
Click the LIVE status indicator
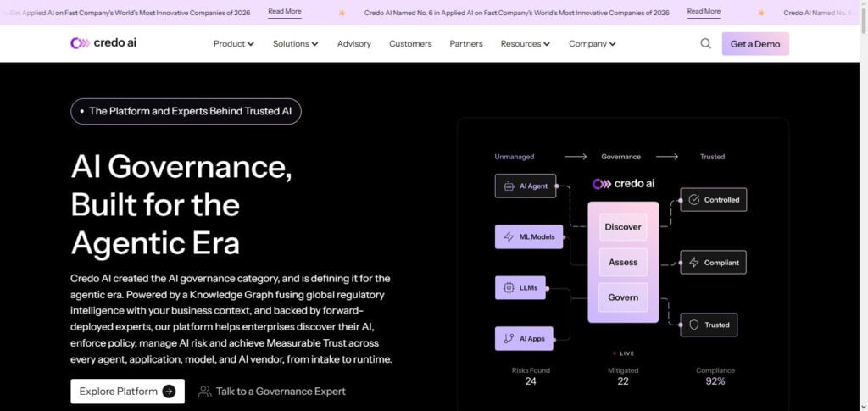point(623,353)
